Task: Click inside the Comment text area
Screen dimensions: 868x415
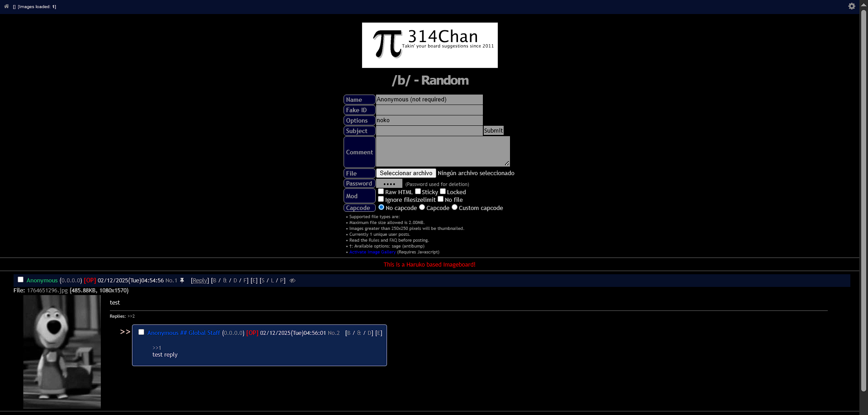Action: pyautogui.click(x=443, y=152)
